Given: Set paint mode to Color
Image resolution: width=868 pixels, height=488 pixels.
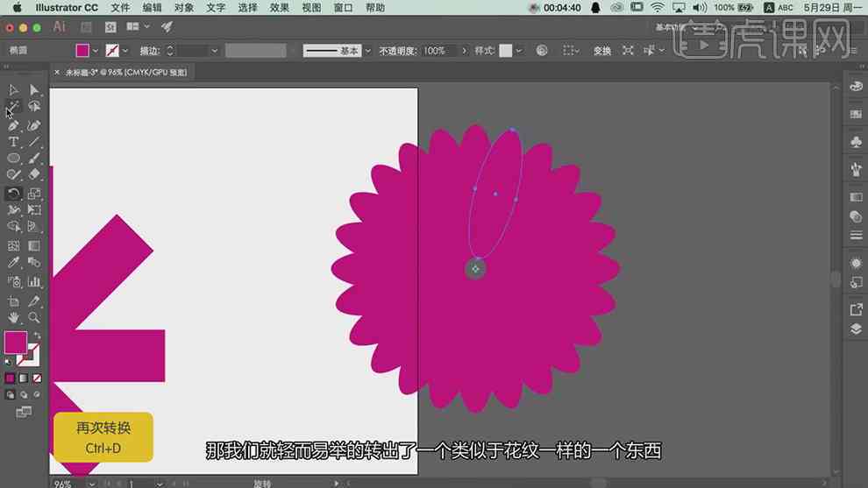Looking at the screenshot, I should click(10, 378).
